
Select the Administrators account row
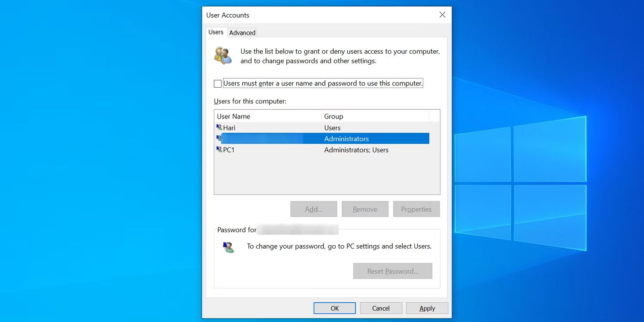pos(301,138)
